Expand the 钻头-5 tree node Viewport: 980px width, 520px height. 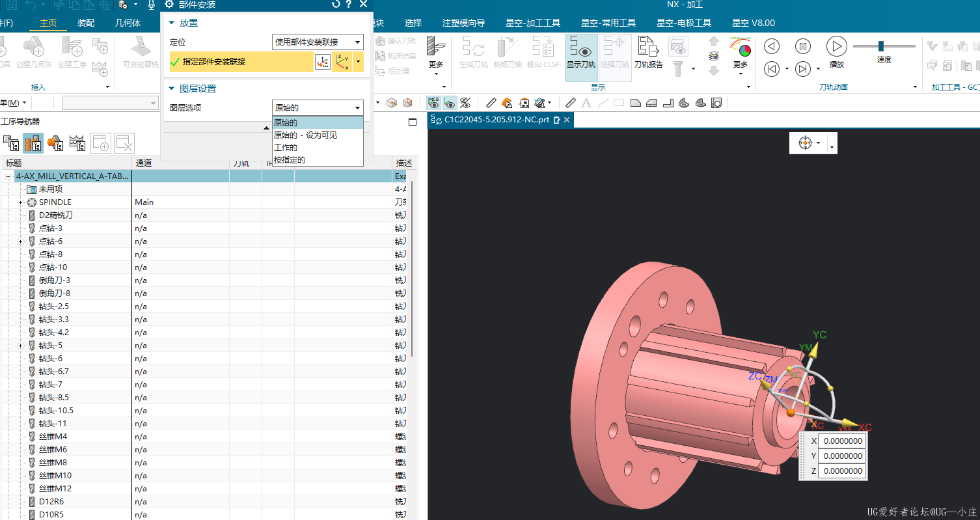point(20,346)
